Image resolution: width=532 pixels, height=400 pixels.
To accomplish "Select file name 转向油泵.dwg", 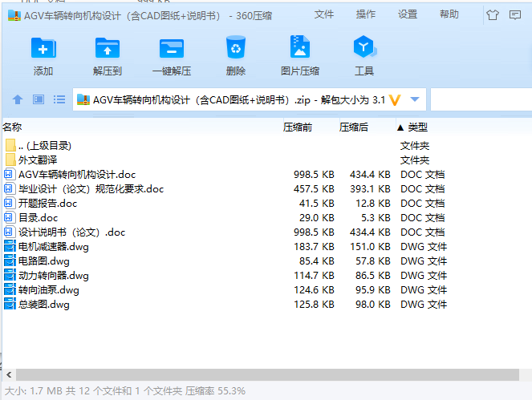I will tap(48, 290).
